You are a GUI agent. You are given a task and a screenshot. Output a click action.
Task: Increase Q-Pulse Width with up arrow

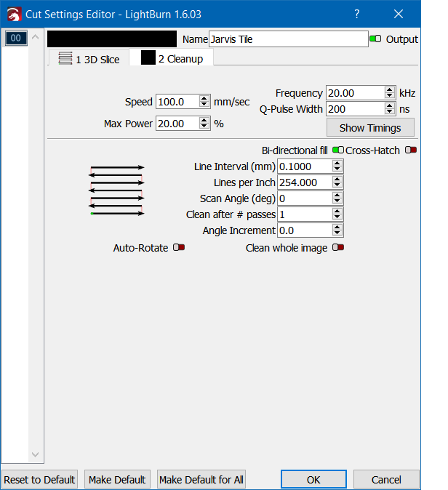click(x=390, y=105)
